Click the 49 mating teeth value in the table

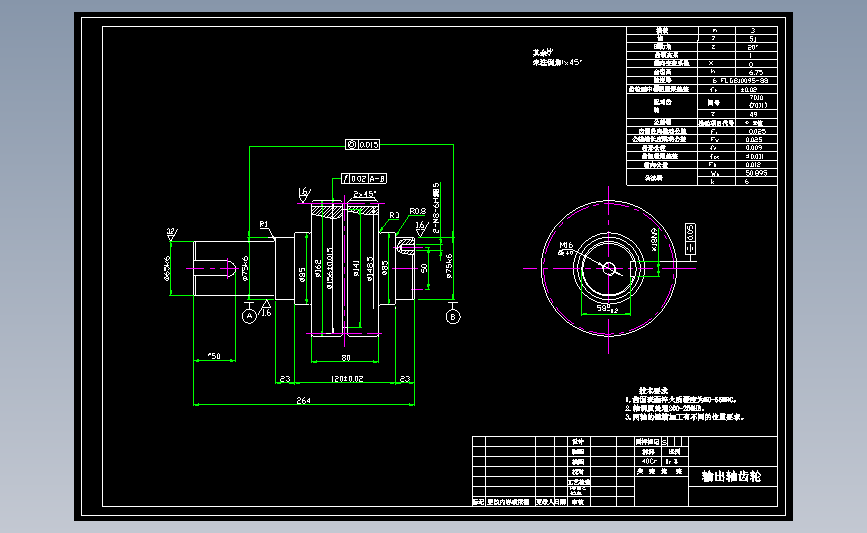pos(753,114)
